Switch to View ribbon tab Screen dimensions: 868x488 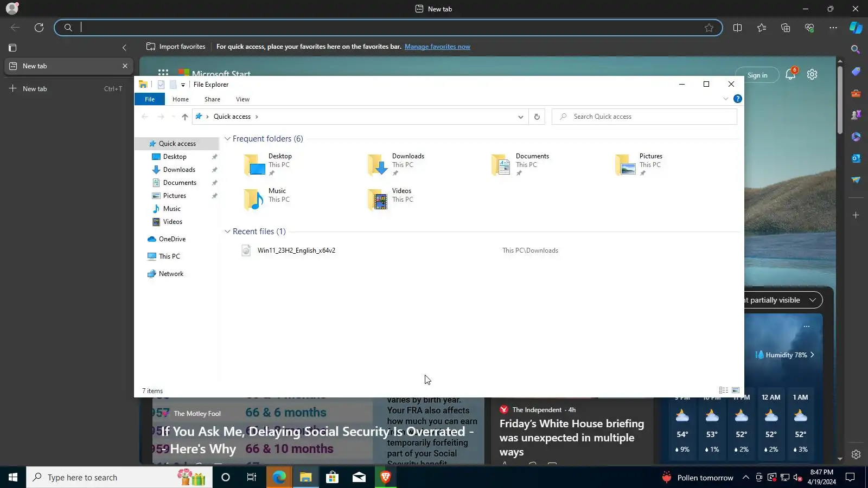[x=242, y=99]
